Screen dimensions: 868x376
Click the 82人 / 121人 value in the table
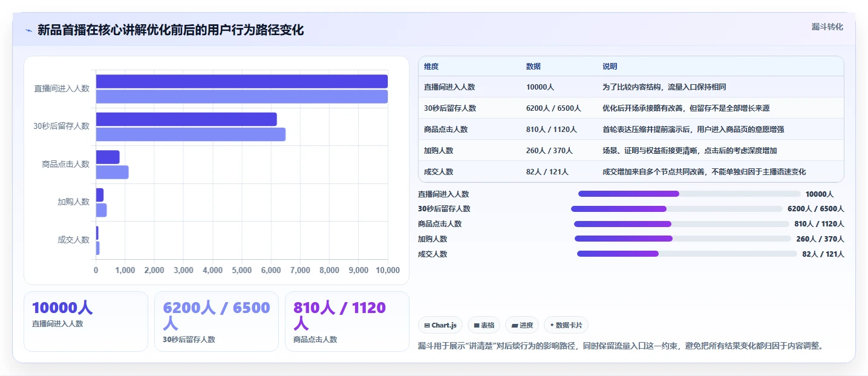[547, 172]
